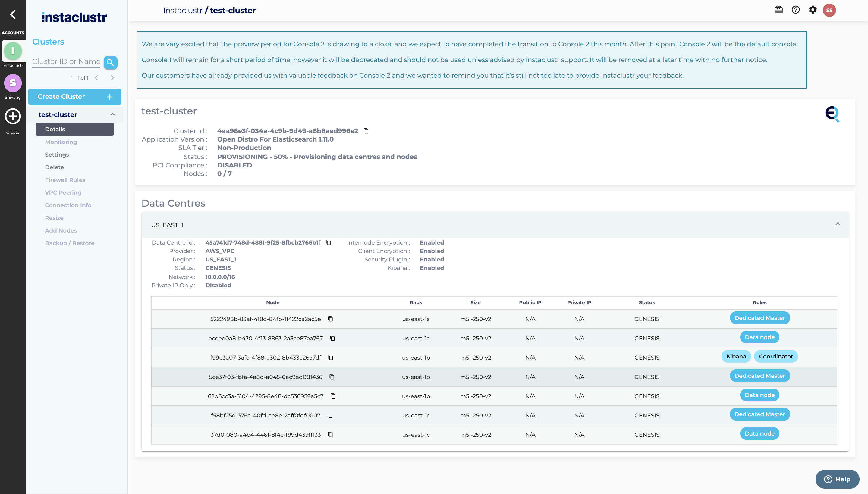Viewport: 868px width, 494px height.
Task: Open the help question mark icon
Action: pos(795,10)
